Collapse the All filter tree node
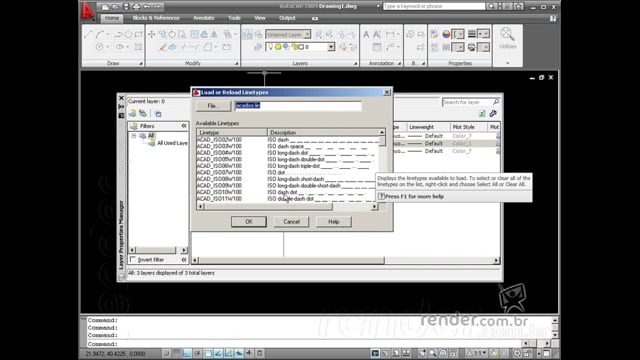This screenshot has width=640, height=360. 133,136
